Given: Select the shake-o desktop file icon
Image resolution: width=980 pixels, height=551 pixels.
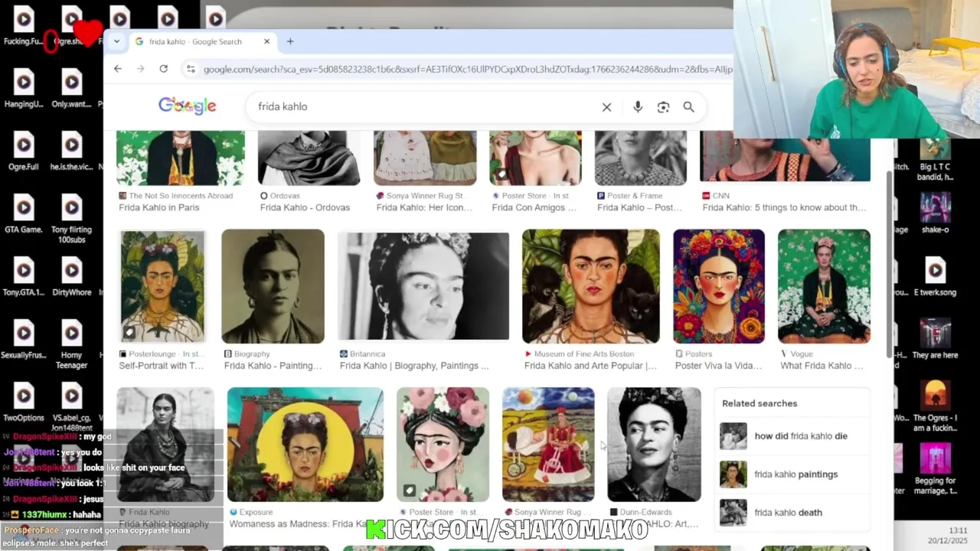Looking at the screenshot, I should tap(935, 214).
